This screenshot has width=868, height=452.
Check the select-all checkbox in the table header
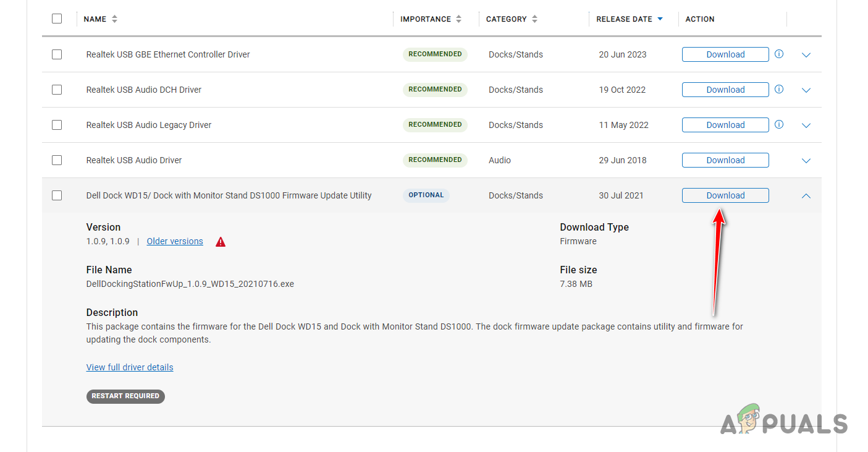(57, 19)
